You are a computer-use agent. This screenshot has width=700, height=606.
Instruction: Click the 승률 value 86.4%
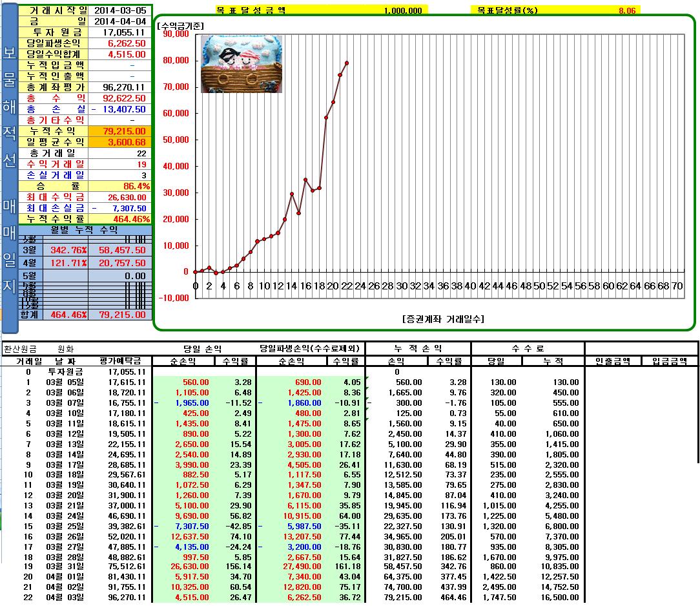click(x=120, y=186)
